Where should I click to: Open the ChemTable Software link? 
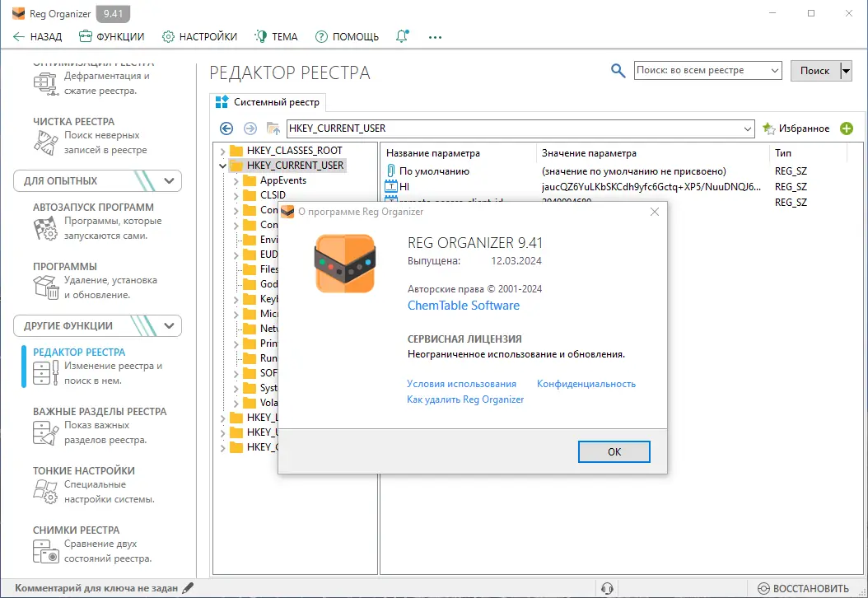(464, 306)
